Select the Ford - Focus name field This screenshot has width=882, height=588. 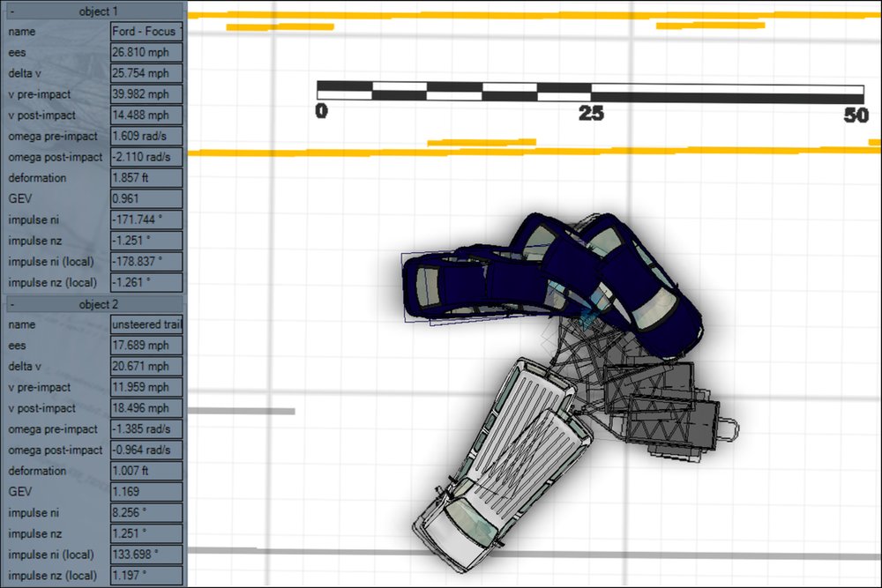point(146,32)
